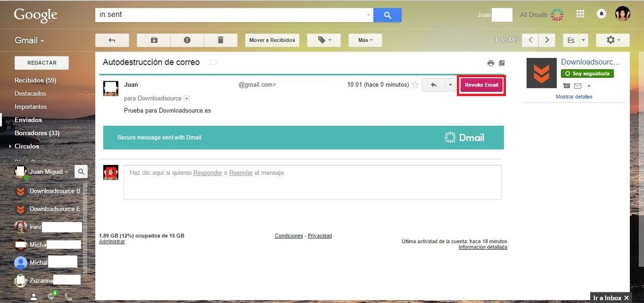Viewport: 644px width, 303px height.
Task: Open account profile avatar
Action: click(622, 14)
